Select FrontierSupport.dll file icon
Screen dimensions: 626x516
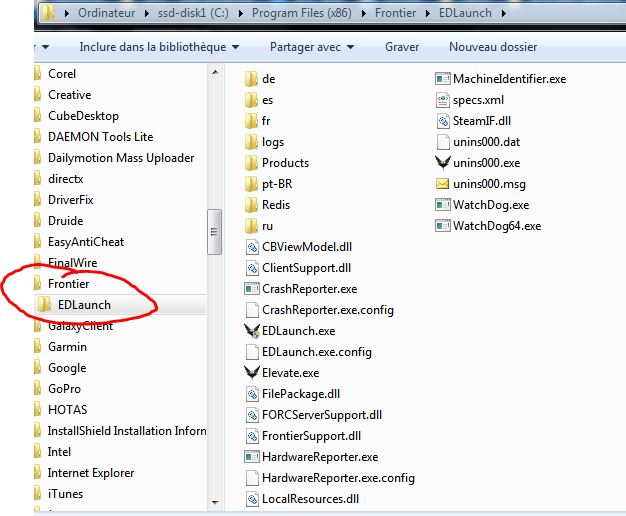click(252, 436)
